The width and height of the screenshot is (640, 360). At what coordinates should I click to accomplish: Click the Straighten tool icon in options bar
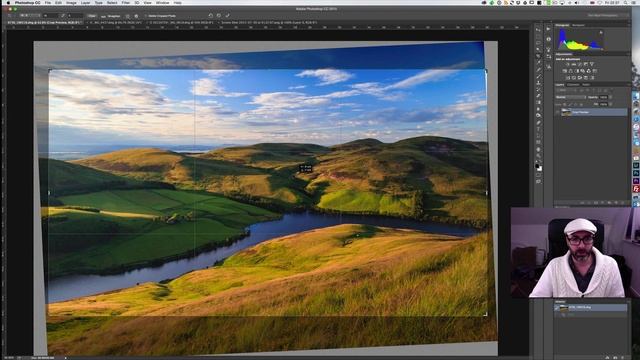point(102,16)
